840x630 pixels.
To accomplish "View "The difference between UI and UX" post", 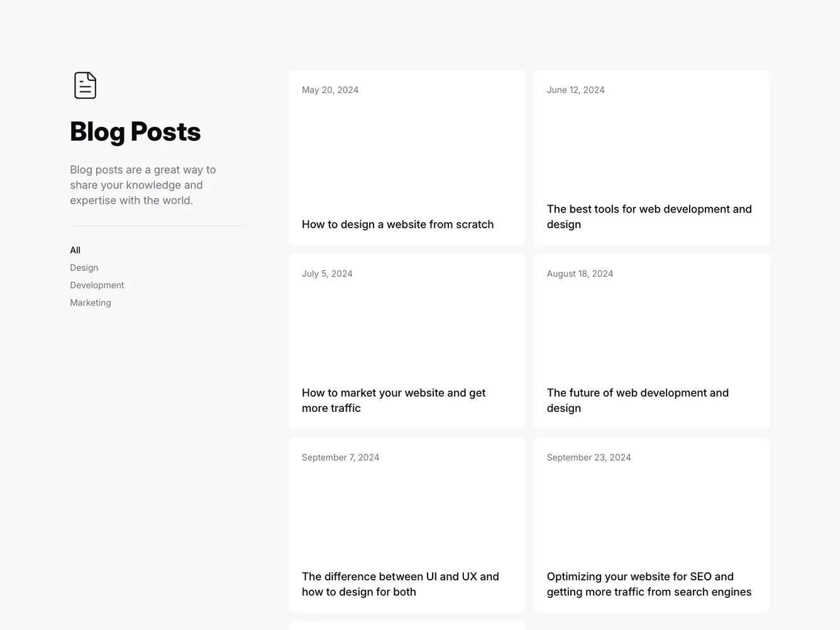I will [401, 583].
